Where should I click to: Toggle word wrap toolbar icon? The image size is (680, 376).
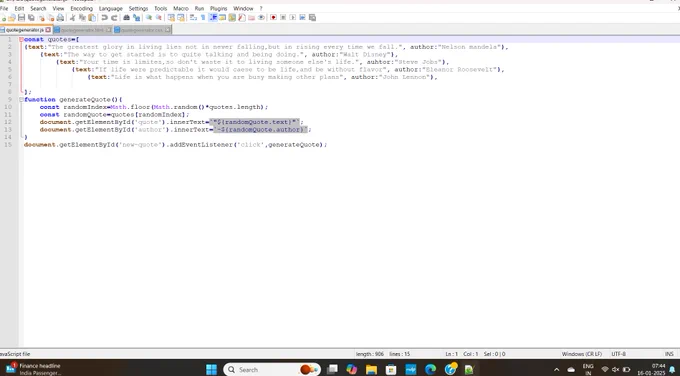[193, 17]
